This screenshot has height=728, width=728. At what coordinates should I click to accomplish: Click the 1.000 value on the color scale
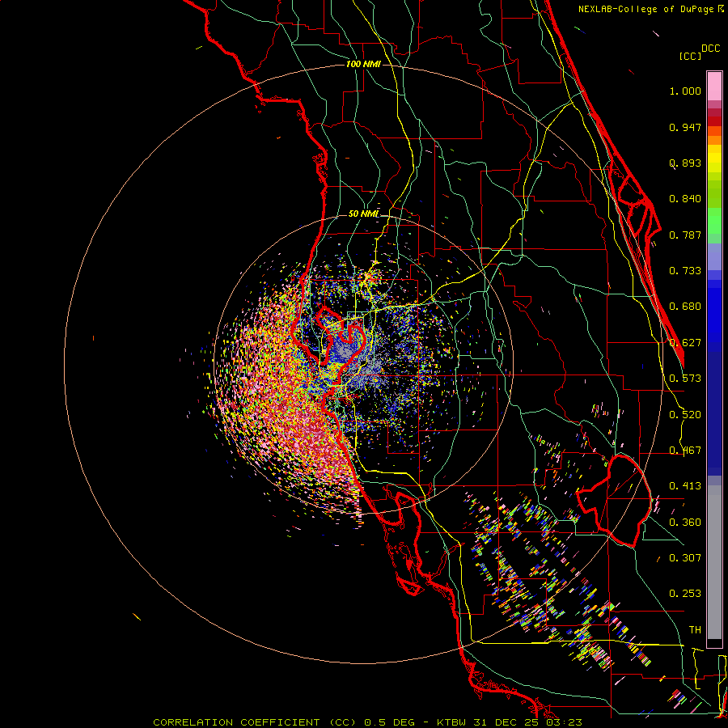[685, 91]
